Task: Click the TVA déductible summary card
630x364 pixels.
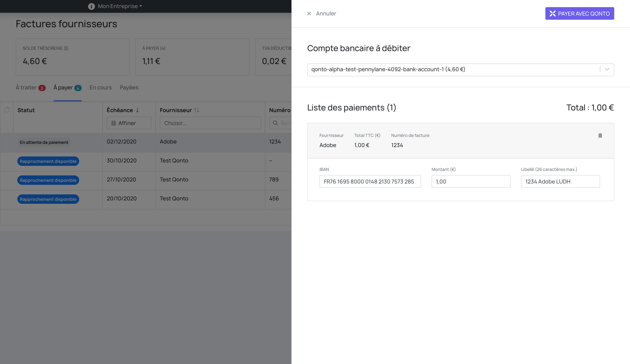Action: pos(273,57)
